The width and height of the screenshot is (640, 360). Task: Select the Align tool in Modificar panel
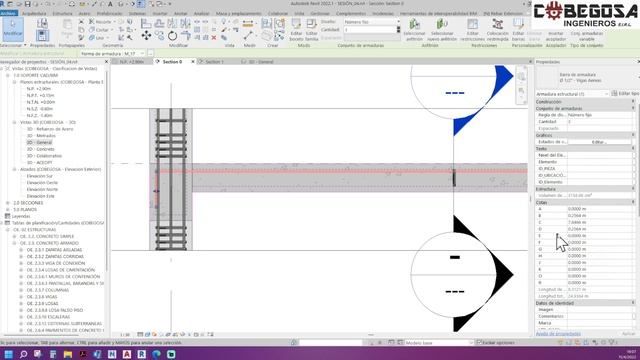coord(146,23)
